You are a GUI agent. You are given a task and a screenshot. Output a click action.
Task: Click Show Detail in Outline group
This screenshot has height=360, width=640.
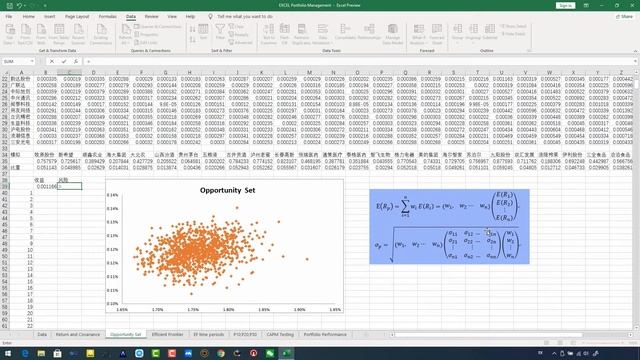click(513, 27)
